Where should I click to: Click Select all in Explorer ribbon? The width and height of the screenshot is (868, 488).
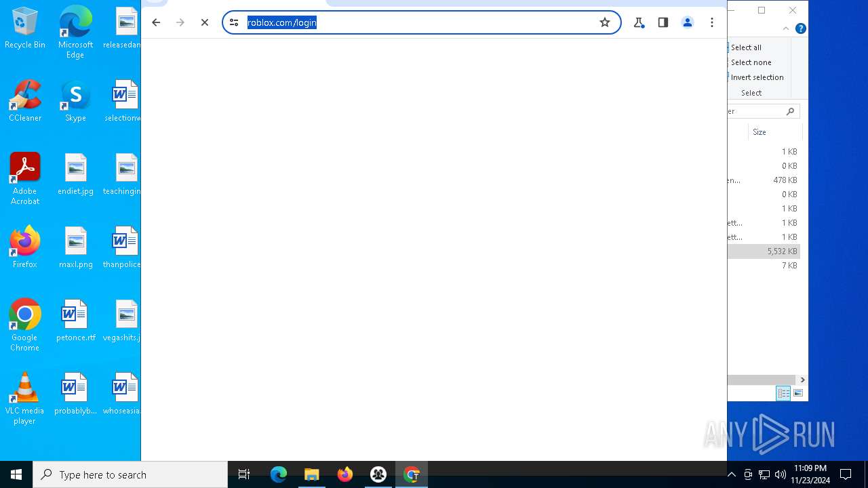(x=746, y=47)
